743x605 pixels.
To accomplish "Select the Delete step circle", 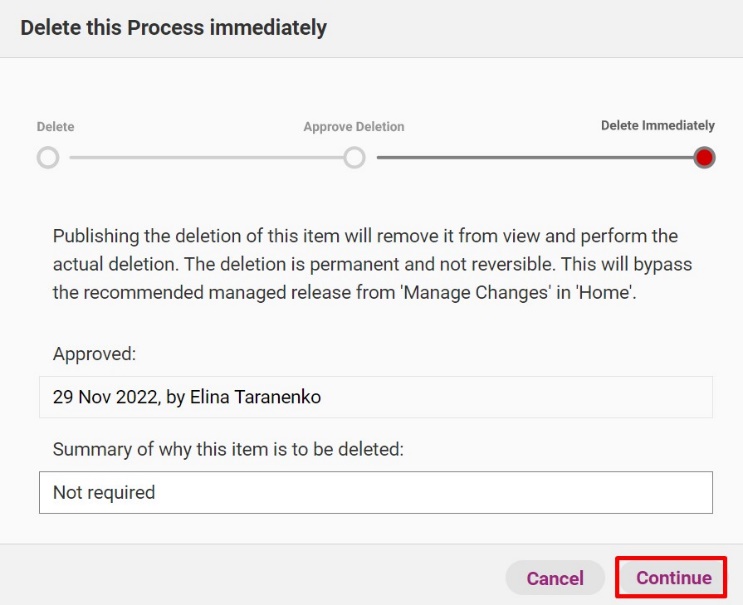I will point(48,158).
